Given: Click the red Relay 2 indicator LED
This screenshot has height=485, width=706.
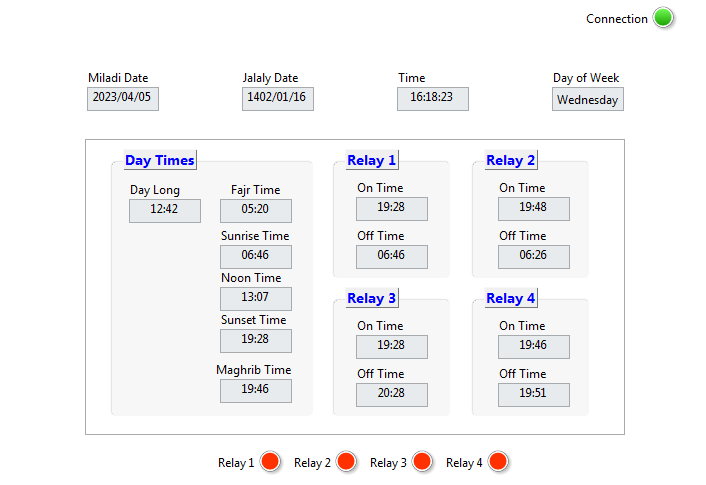Looking at the screenshot, I should pos(346,462).
